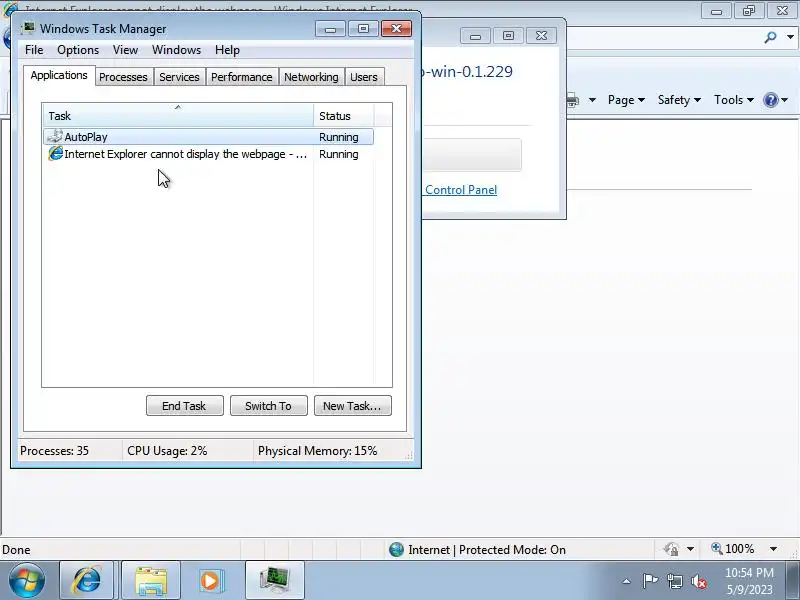The image size is (800, 600).
Task: Click the Internet Explorer task row icon
Action: (x=55, y=154)
